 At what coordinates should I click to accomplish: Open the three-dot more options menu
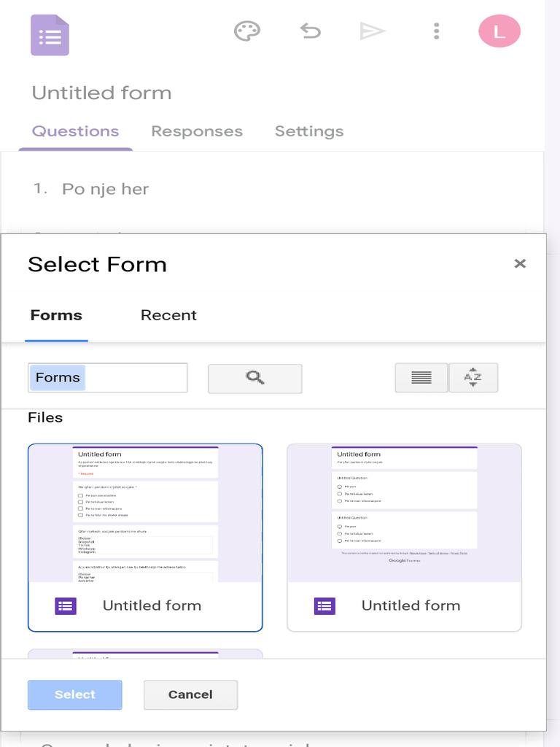coord(436,31)
